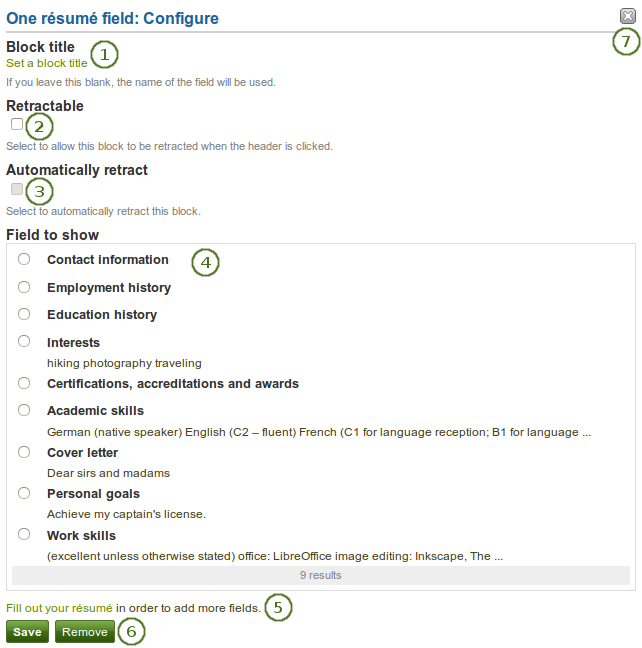This screenshot has width=642, height=648.
Task: Click the 'Set a block title' link
Action: [x=46, y=62]
